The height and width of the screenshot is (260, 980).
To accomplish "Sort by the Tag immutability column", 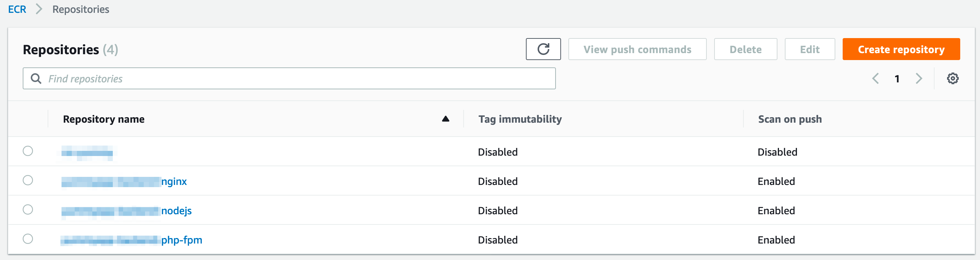I will tap(520, 119).
